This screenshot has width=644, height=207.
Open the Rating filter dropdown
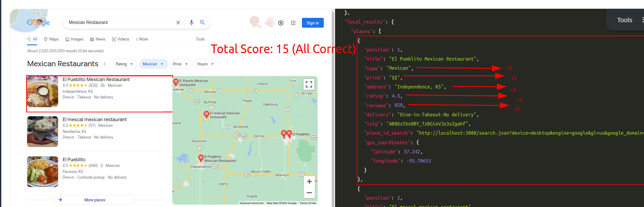point(125,64)
